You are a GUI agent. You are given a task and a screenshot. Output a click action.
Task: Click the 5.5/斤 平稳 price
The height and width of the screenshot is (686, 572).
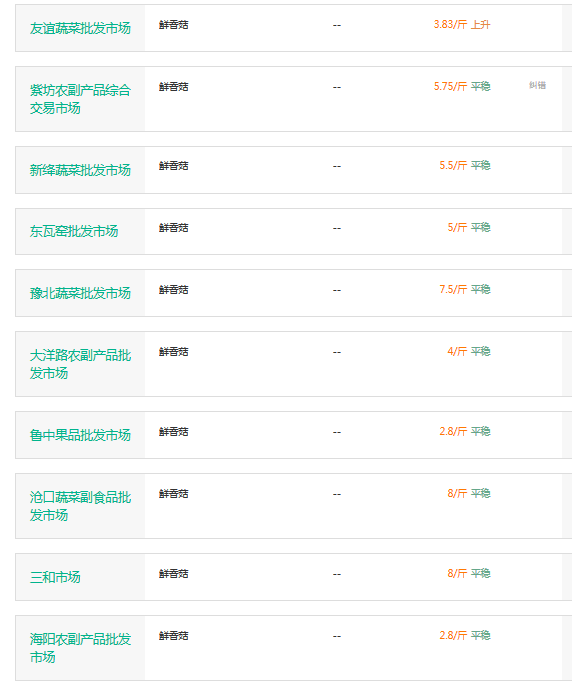(465, 166)
